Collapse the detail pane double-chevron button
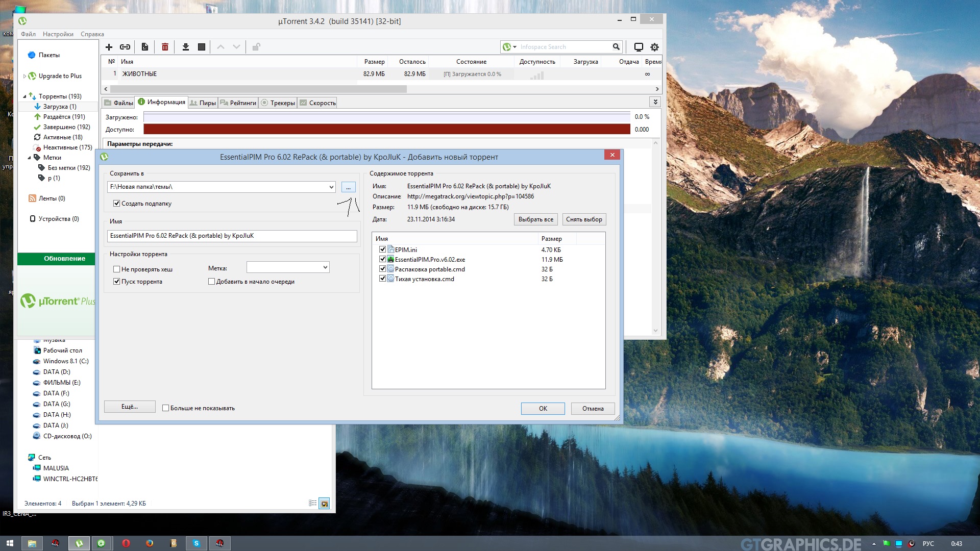980x551 pixels. tap(655, 102)
